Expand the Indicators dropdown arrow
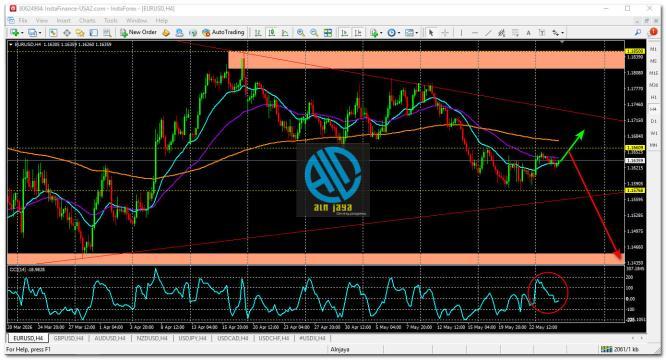Viewport: 666px width, 360px height. pos(381,33)
